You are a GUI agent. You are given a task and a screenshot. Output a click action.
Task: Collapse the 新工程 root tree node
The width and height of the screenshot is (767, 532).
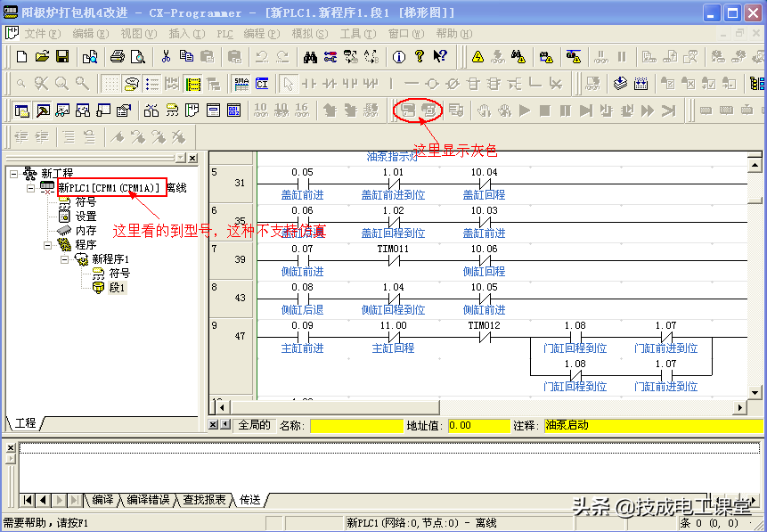[14, 174]
